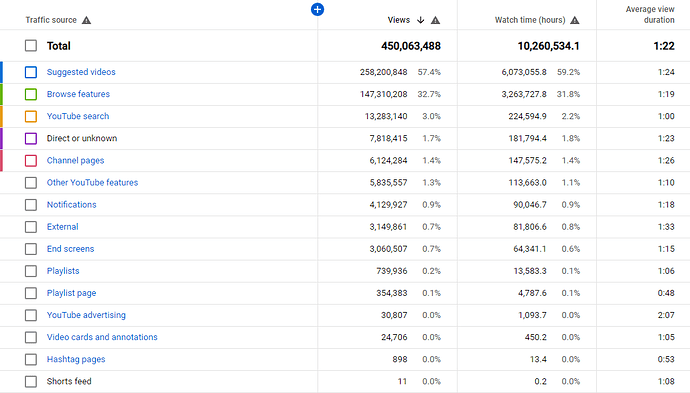Click Browse features watch time share 31.8%

pyautogui.click(x=569, y=94)
